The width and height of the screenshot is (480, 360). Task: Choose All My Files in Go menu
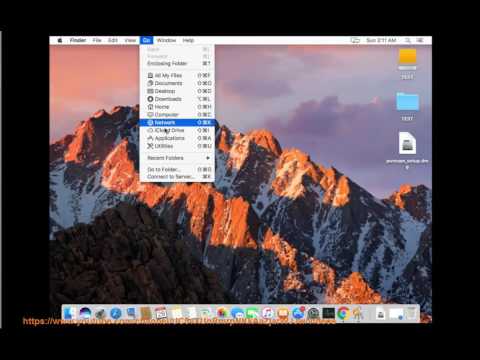tap(177, 75)
